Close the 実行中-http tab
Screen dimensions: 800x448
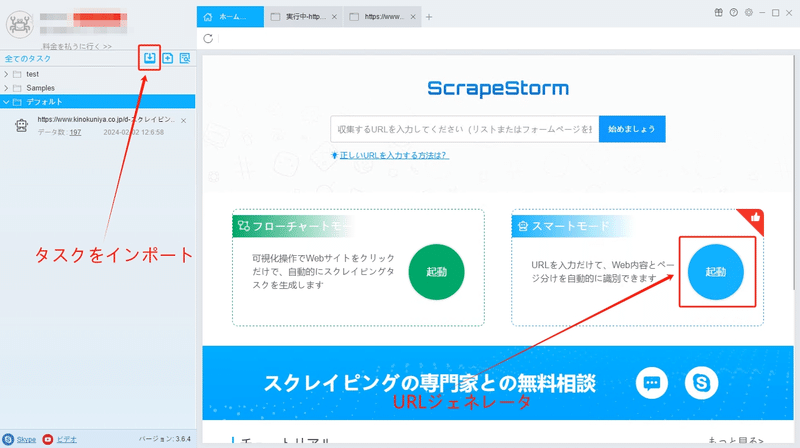[334, 17]
